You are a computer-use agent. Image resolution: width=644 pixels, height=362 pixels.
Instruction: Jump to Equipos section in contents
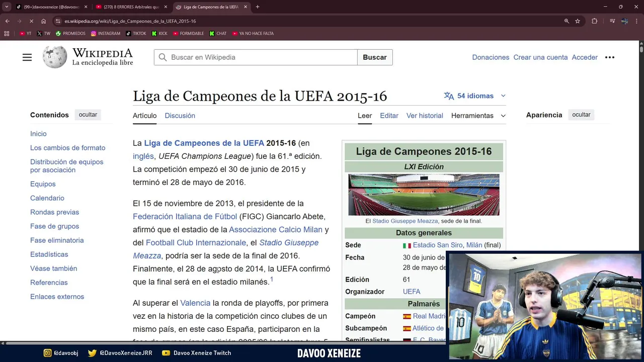point(43,184)
